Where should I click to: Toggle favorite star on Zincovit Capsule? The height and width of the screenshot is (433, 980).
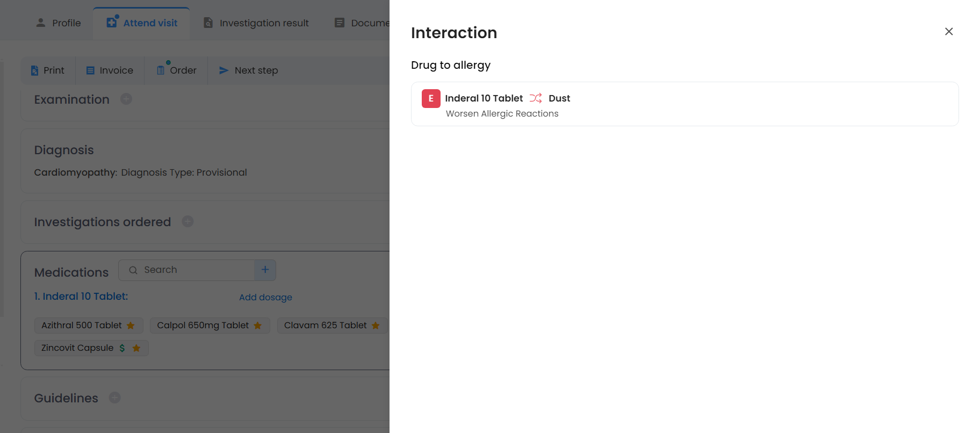pos(136,348)
